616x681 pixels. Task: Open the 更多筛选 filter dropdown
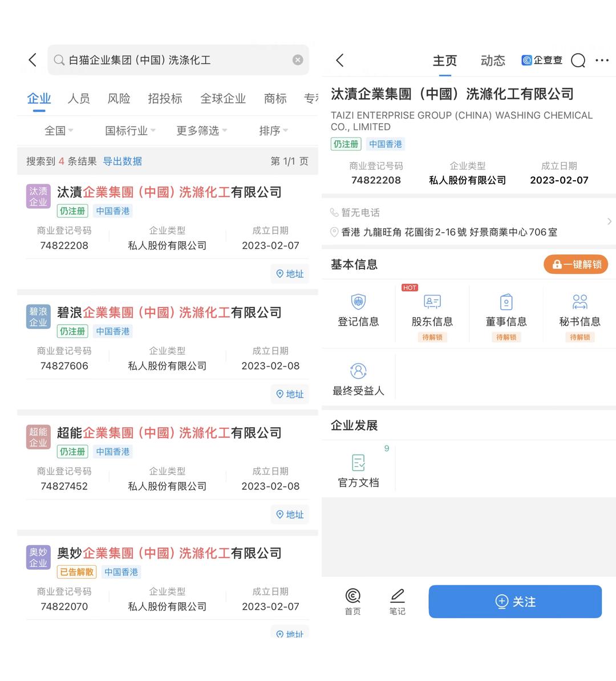(201, 131)
